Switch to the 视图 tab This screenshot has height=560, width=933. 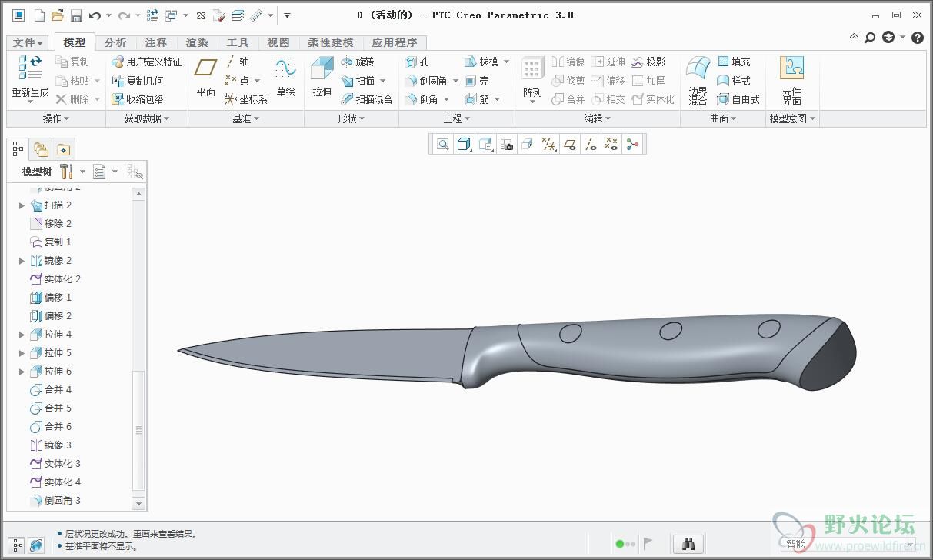278,43
